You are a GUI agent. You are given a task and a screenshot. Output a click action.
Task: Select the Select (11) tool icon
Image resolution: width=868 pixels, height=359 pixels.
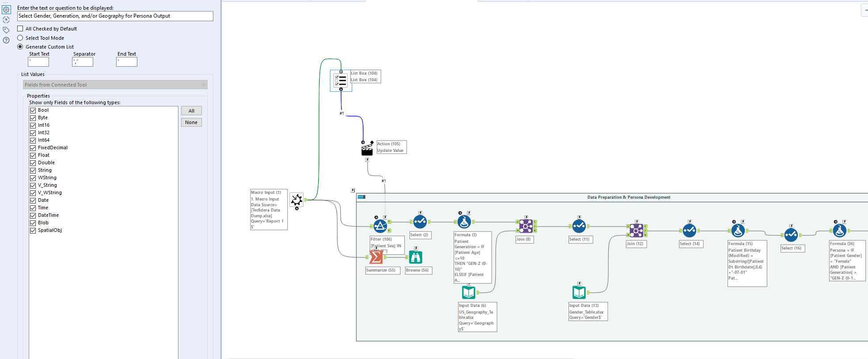point(579,226)
